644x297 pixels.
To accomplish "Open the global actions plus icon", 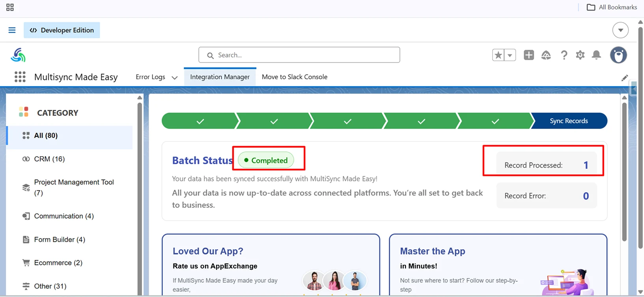I will pyautogui.click(x=529, y=55).
